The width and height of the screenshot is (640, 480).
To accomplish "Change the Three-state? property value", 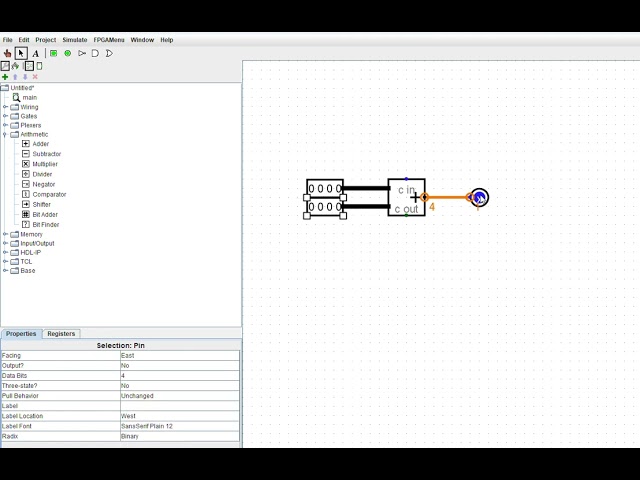I will [180, 386].
